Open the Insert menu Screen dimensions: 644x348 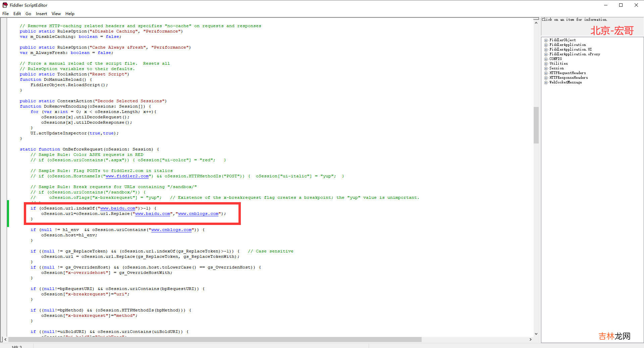click(x=41, y=14)
